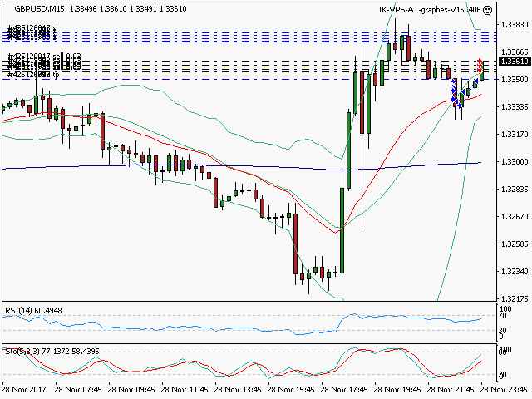Click the blue buy arrow markers
This screenshot has width=532, height=399.
click(454, 94)
